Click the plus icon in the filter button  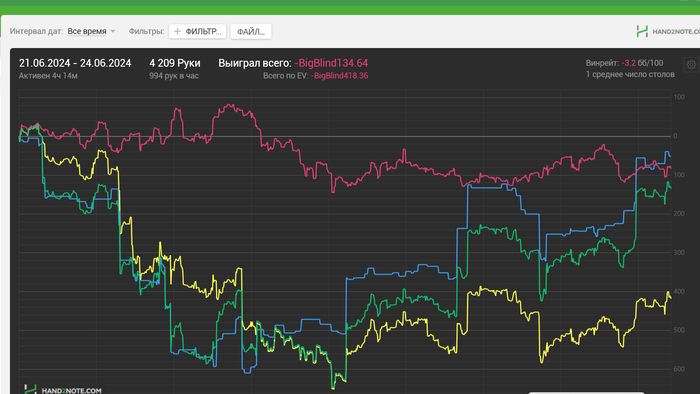(x=177, y=31)
